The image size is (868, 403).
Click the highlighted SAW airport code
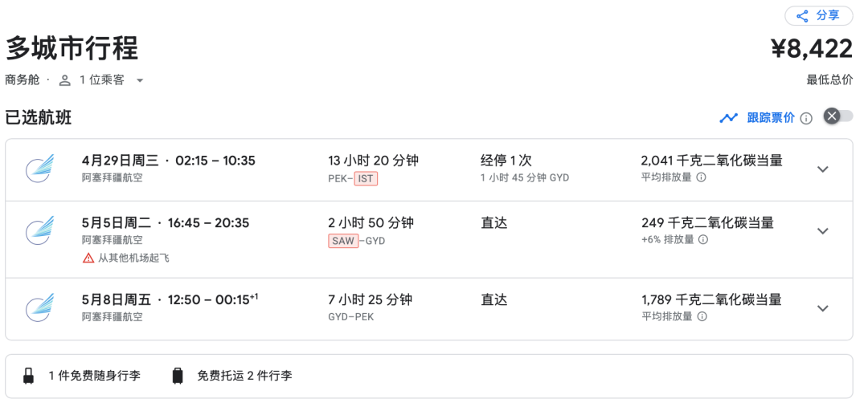[x=343, y=241]
